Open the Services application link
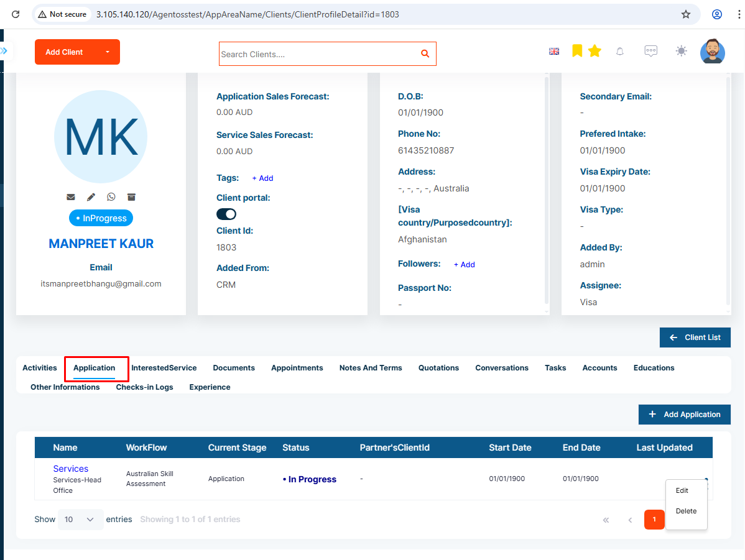 point(71,469)
